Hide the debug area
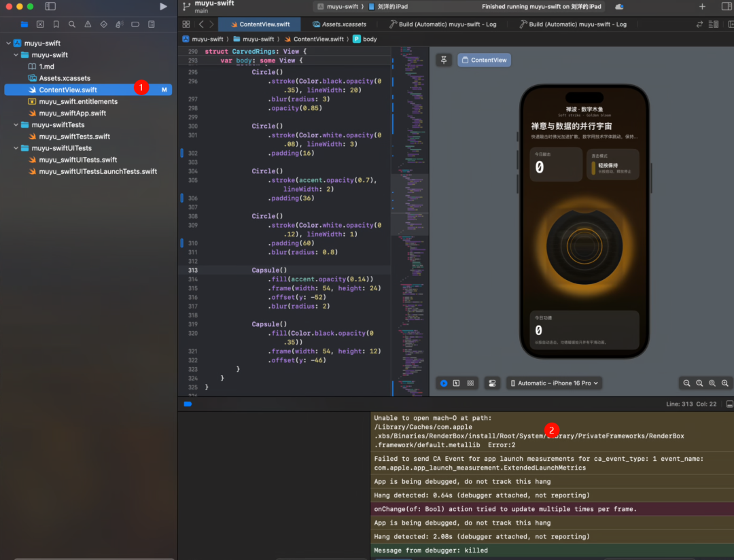The width and height of the screenshot is (734, 560). 729,404
